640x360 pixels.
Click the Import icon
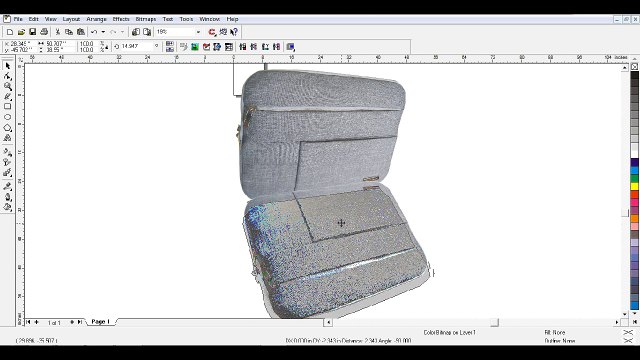136,32
